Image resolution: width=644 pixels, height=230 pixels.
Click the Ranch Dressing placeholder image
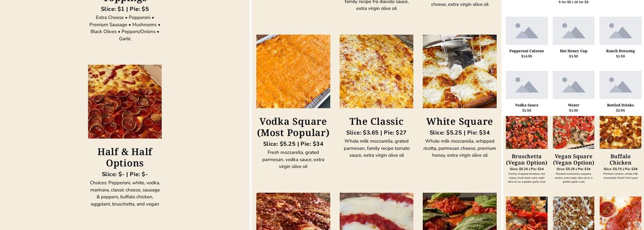coord(621,31)
